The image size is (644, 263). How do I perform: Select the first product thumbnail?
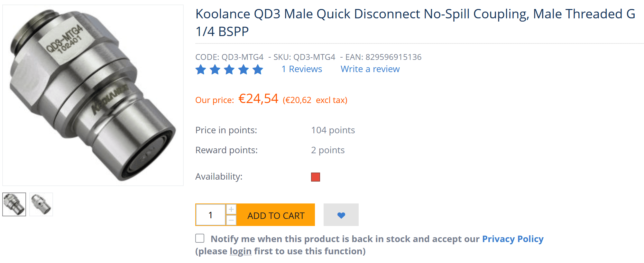click(14, 204)
